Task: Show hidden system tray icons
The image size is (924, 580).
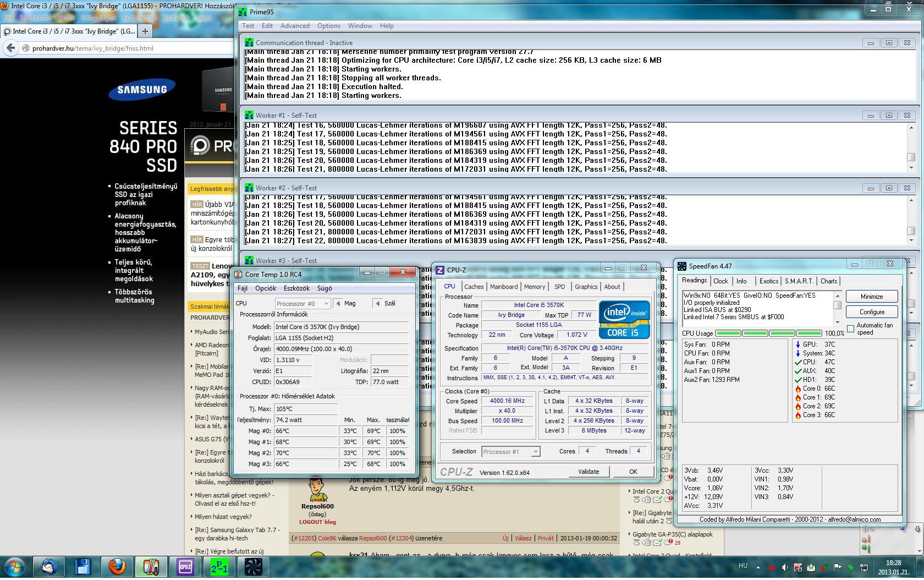Action: [x=758, y=567]
